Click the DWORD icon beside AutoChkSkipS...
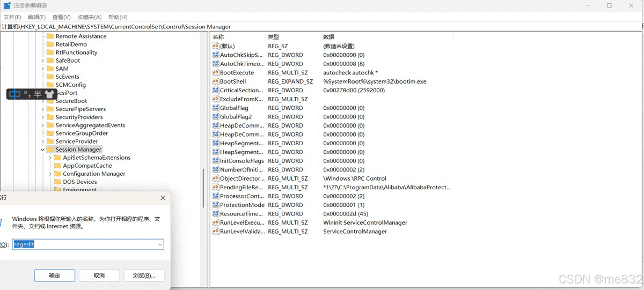Viewport: 644px width, 290px height. tap(216, 55)
